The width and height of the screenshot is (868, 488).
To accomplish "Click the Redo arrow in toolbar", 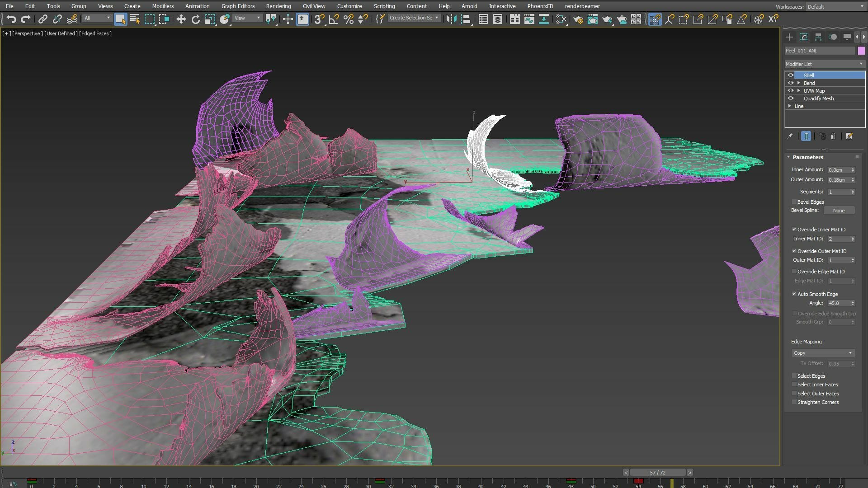I will point(26,19).
